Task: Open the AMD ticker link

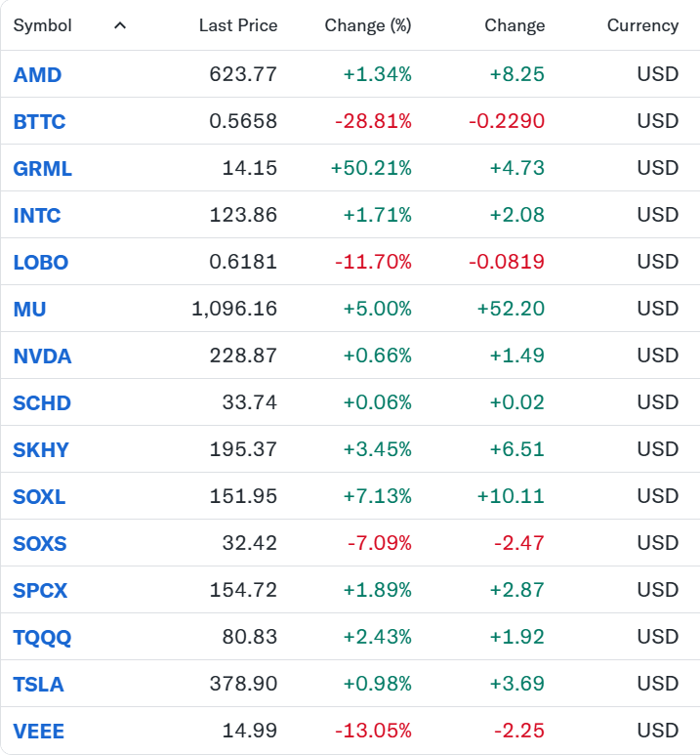Action: pos(37,74)
